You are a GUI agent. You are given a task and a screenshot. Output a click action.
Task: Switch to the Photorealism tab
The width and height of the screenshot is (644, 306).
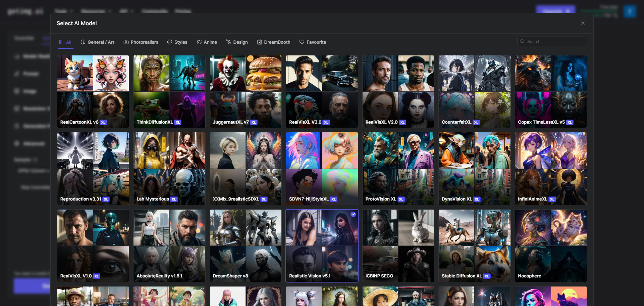tap(141, 42)
